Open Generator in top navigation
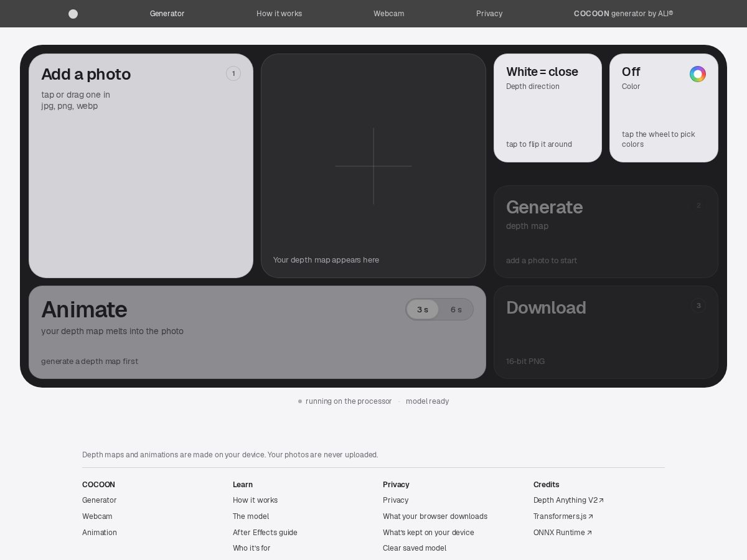Viewport: 747px width, 560px height. tap(167, 14)
